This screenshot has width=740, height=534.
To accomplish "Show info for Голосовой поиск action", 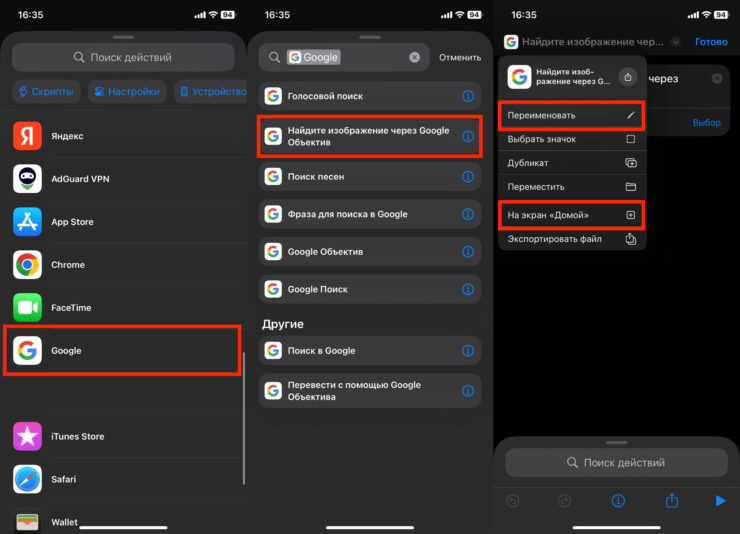I will [467, 96].
